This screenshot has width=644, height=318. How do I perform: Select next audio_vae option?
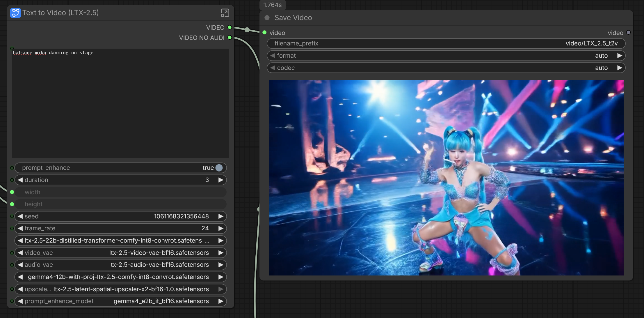[x=221, y=265]
